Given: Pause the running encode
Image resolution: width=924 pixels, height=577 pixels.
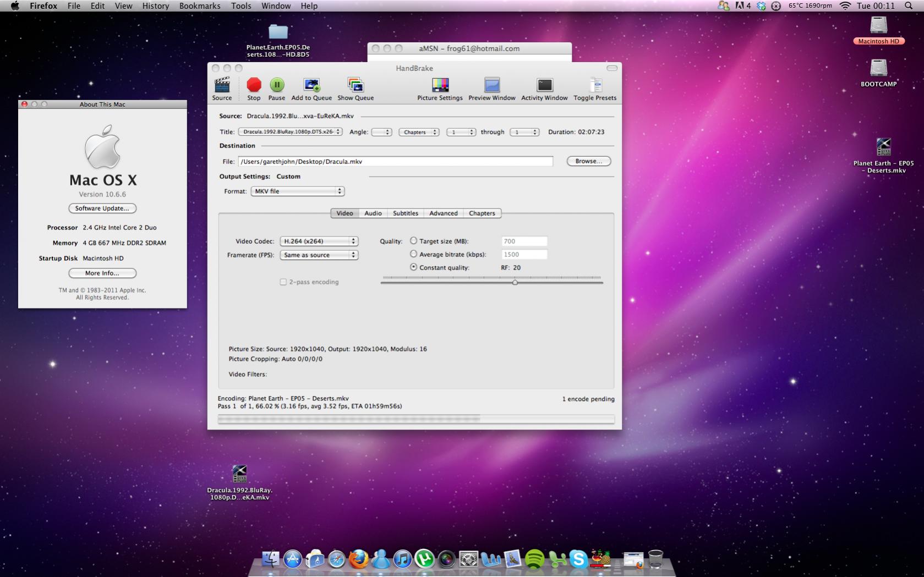Looking at the screenshot, I should [277, 89].
